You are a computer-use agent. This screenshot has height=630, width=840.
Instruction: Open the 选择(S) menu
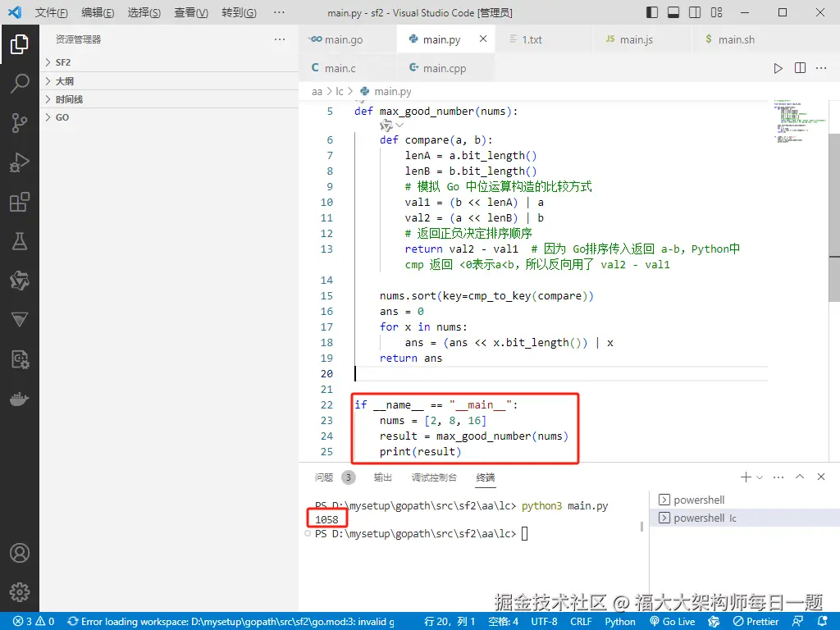[x=144, y=12]
